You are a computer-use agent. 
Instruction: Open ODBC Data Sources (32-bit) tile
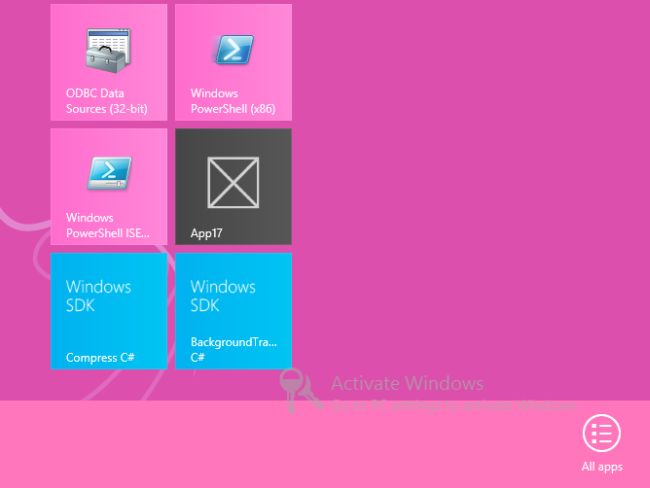pyautogui.click(x=109, y=62)
